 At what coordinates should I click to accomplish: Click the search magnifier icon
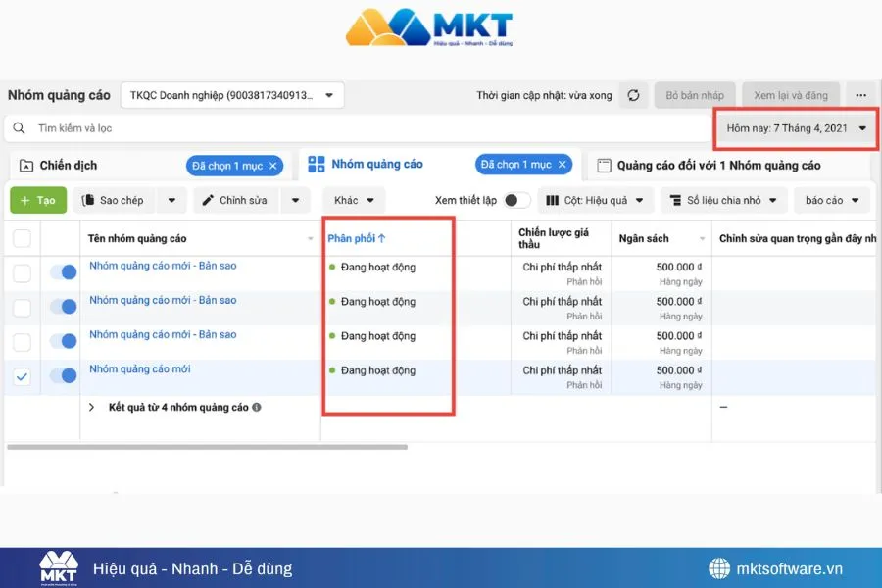19,127
